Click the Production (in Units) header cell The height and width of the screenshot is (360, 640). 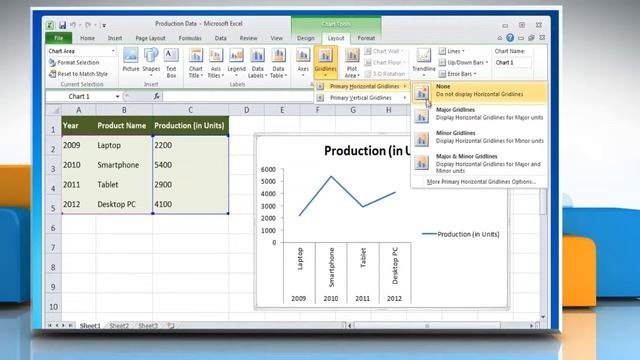click(x=190, y=126)
